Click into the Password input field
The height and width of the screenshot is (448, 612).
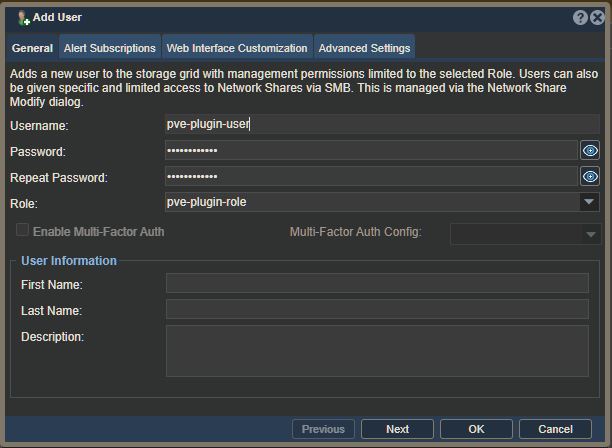[371, 150]
